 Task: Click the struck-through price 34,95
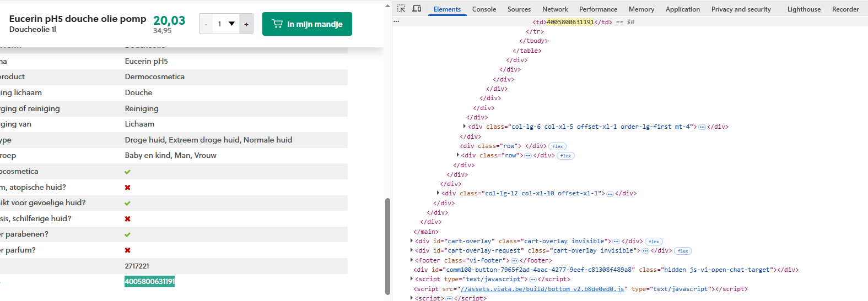[162, 31]
